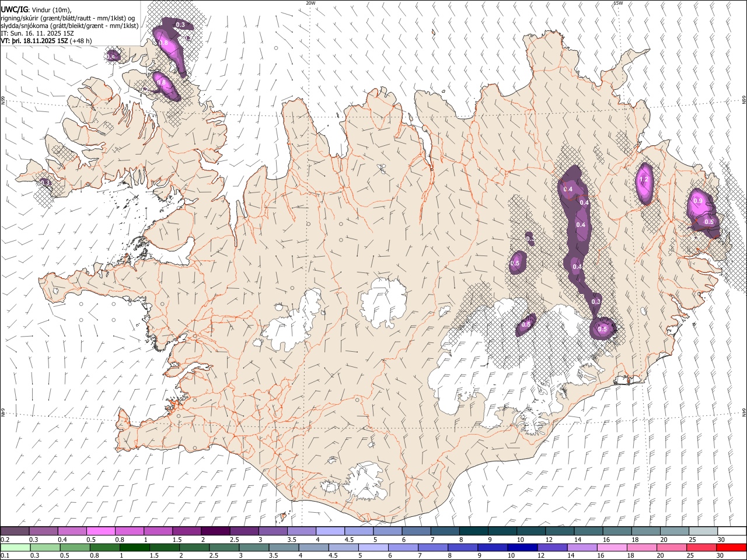This screenshot has height=560, width=747.
Task: Click the dark mauve legend swatch starting at 0.2
Action: pyautogui.click(x=15, y=531)
